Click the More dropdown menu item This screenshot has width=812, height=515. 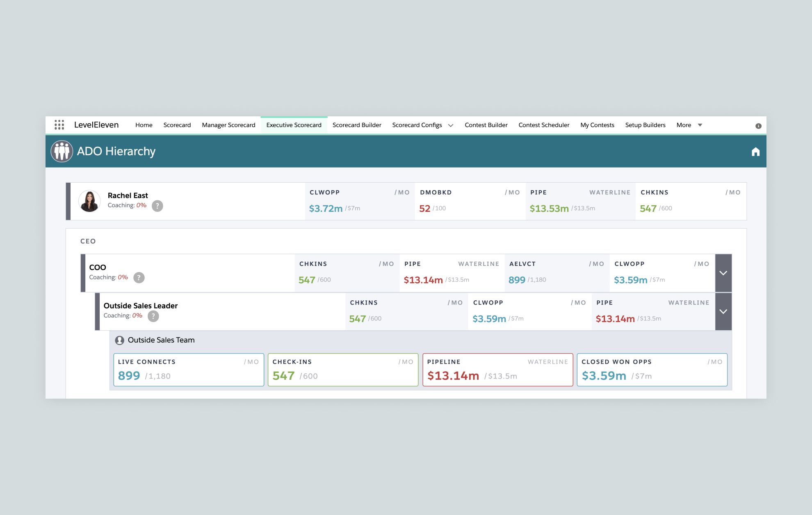tap(689, 125)
